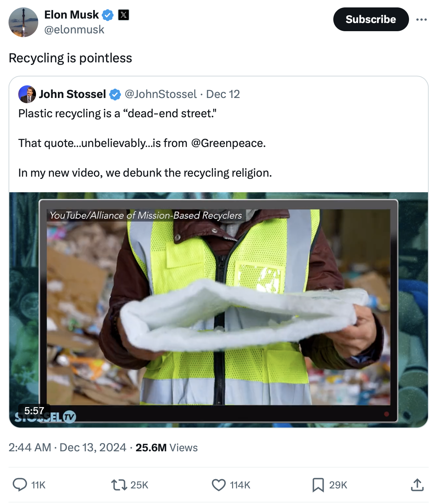The height and width of the screenshot is (504, 435).
Task: Open the @elonmusk handle link
Action: pos(74,30)
